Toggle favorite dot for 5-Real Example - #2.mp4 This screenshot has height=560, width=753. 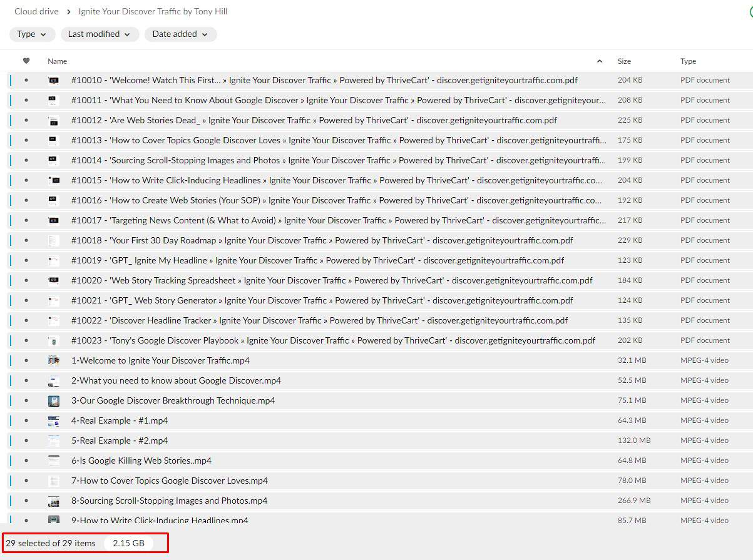[x=26, y=440]
